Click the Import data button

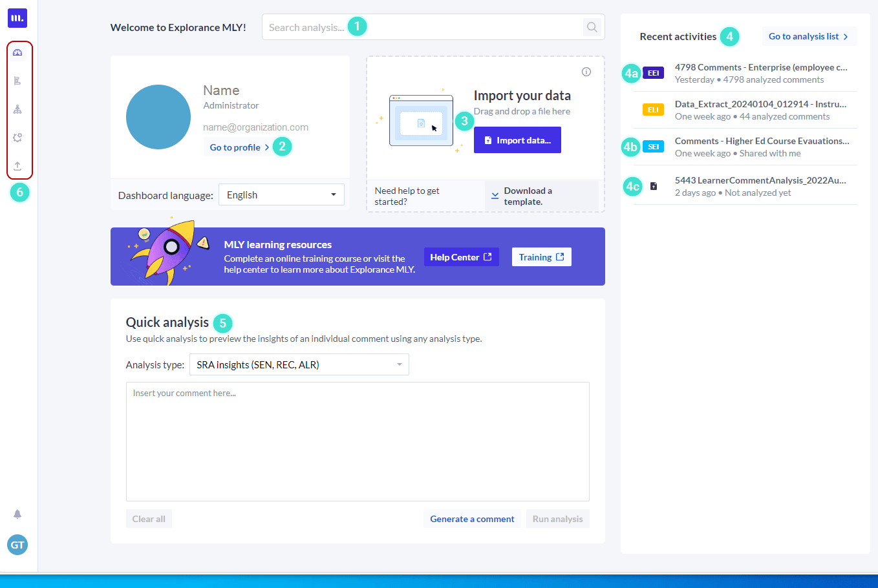pyautogui.click(x=517, y=140)
